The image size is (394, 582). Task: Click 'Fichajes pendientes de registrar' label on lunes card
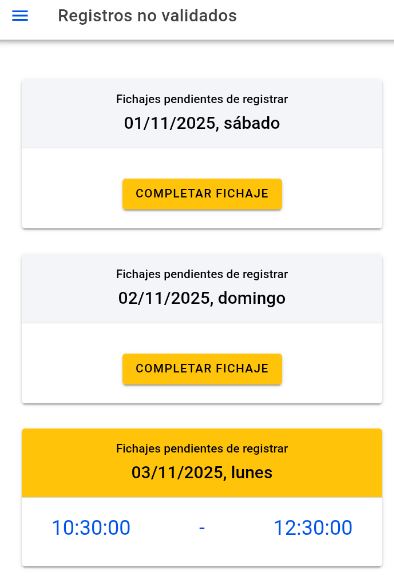click(202, 448)
